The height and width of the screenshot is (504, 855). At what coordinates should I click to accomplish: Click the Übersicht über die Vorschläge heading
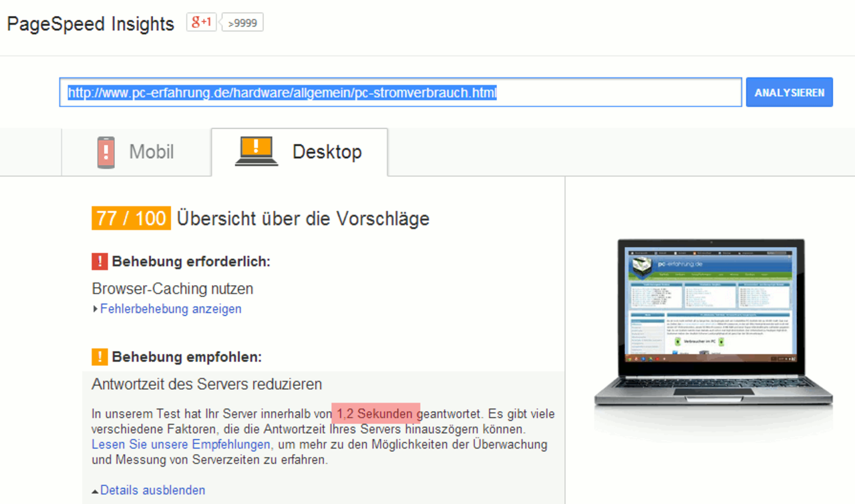click(303, 218)
